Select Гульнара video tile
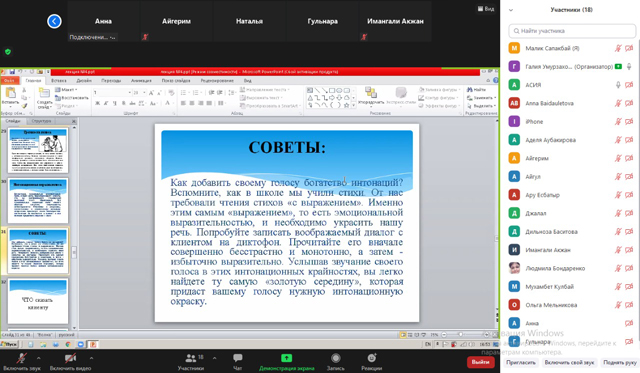 (x=322, y=21)
